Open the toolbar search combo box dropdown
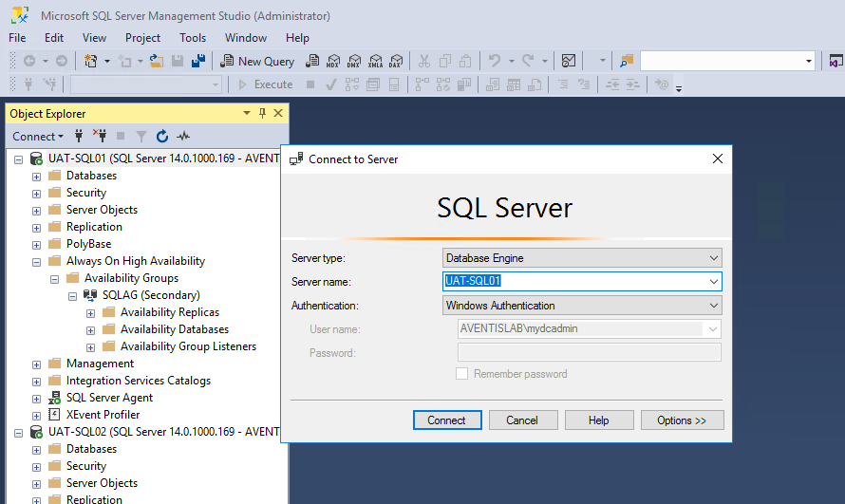The height and width of the screenshot is (504, 845). coord(808,61)
